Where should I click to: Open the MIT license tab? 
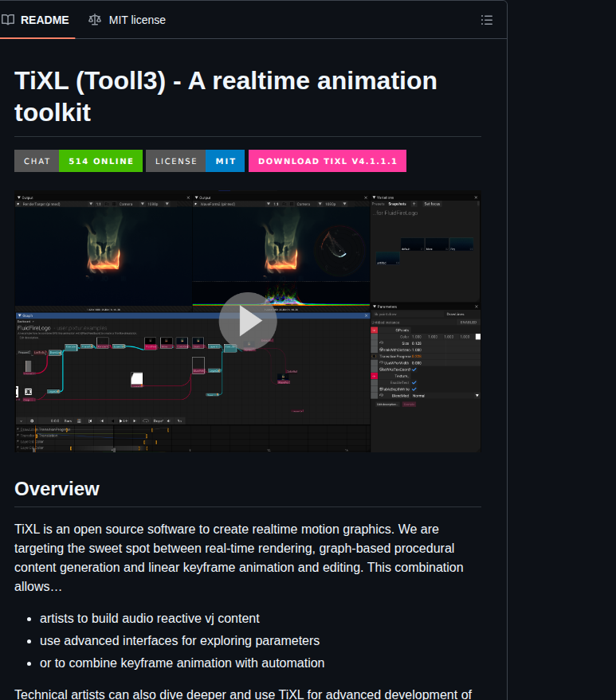click(x=127, y=20)
